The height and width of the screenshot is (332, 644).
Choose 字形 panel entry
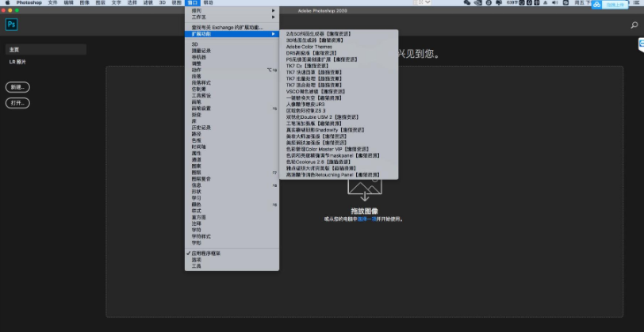point(232,243)
